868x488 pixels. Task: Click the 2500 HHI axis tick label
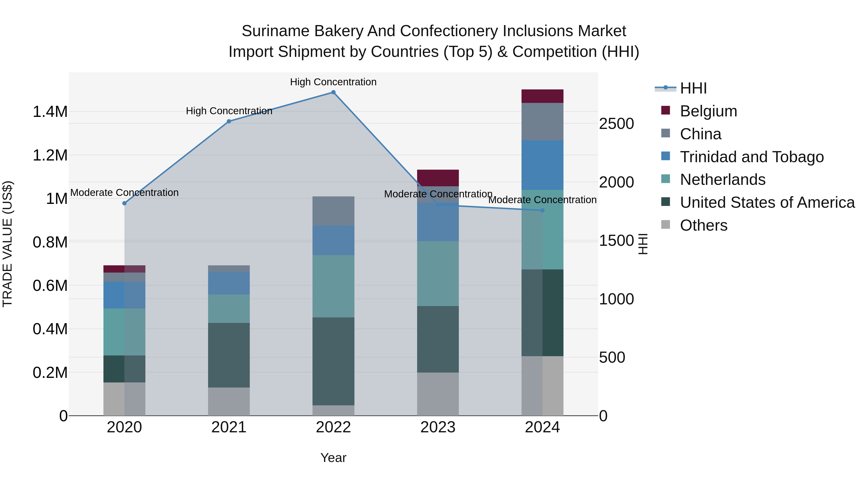point(616,124)
